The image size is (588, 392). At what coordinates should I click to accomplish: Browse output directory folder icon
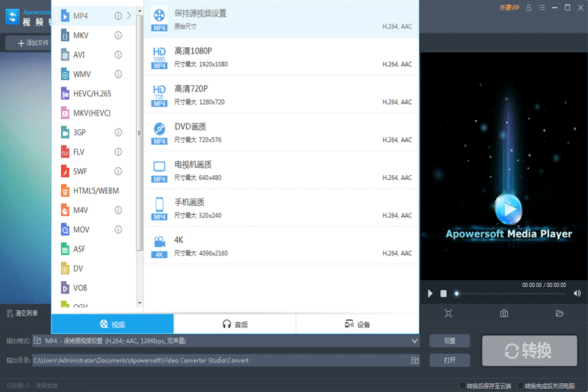415,360
